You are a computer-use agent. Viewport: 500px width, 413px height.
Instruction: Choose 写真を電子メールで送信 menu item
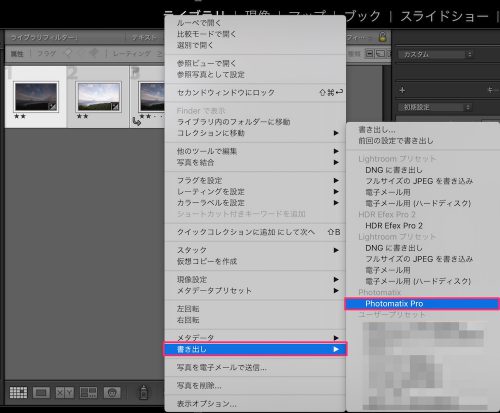(255, 368)
